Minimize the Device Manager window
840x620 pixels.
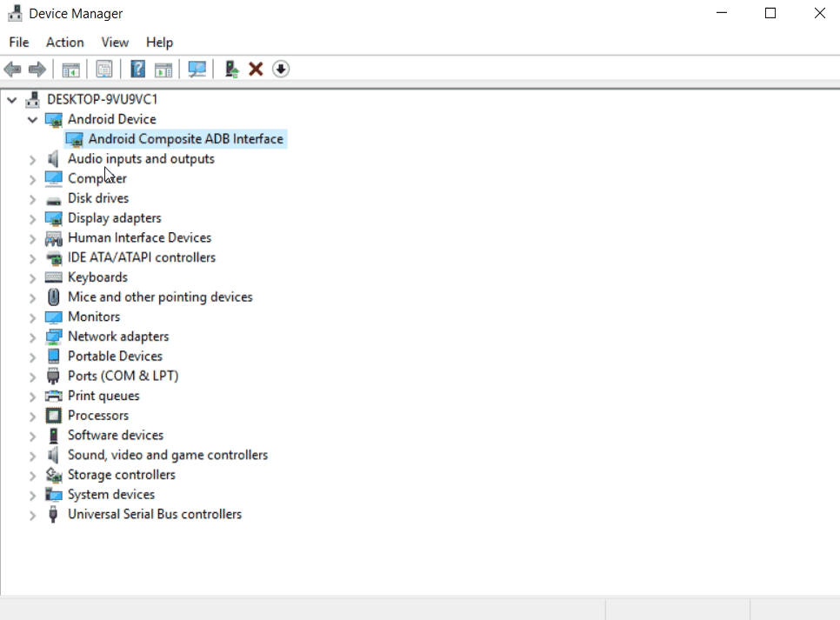click(x=722, y=13)
